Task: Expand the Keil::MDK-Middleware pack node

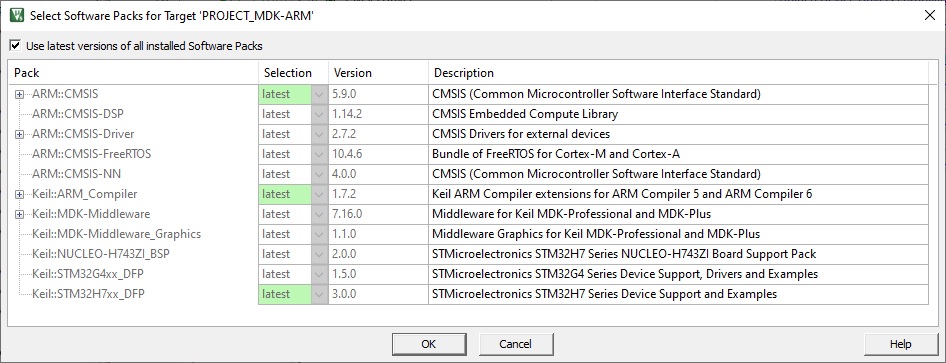Action: point(20,214)
